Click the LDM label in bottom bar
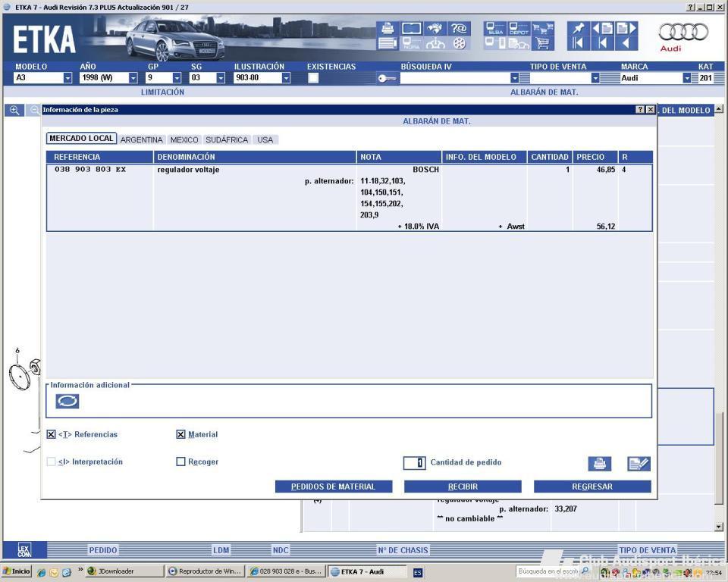Viewport: 728px width, 582px height. 221,550
